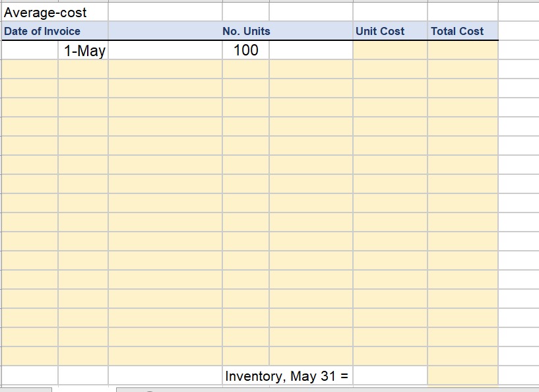Select the Average-cost title cell

point(55,13)
